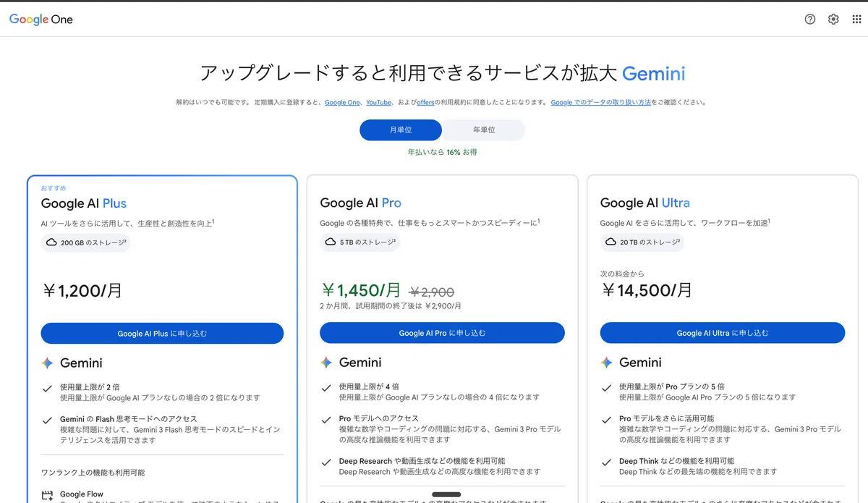The width and height of the screenshot is (868, 503).
Task: Click the Google One logo
Action: (41, 20)
